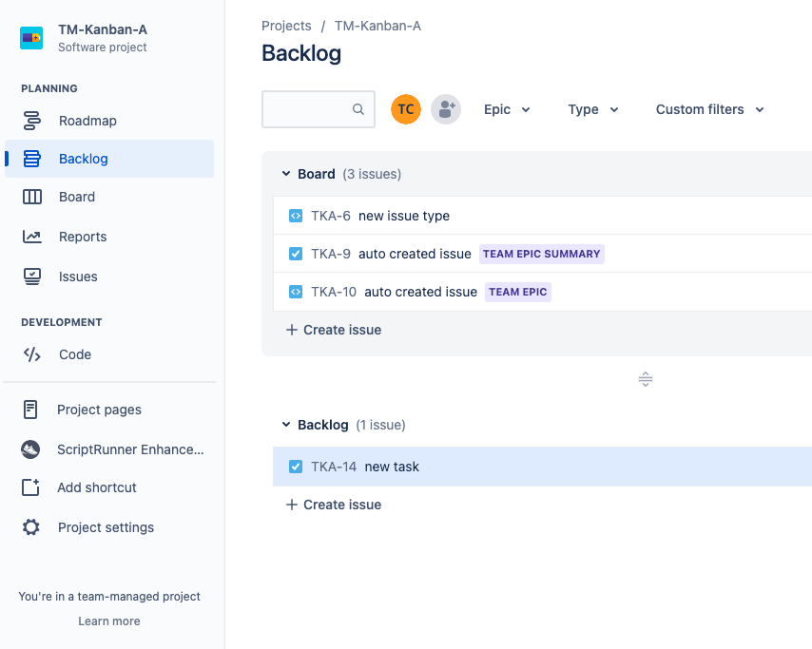Click the Project settings gear icon
812x649 pixels.
coord(30,527)
